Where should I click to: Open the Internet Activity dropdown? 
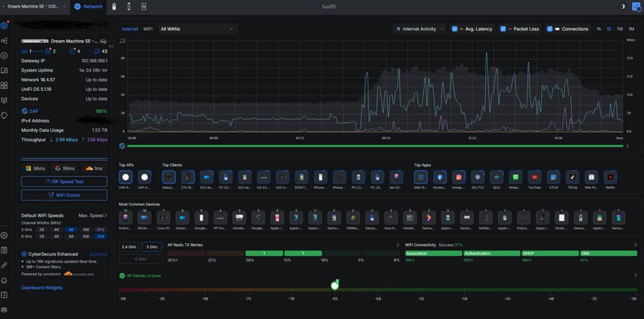[420, 29]
